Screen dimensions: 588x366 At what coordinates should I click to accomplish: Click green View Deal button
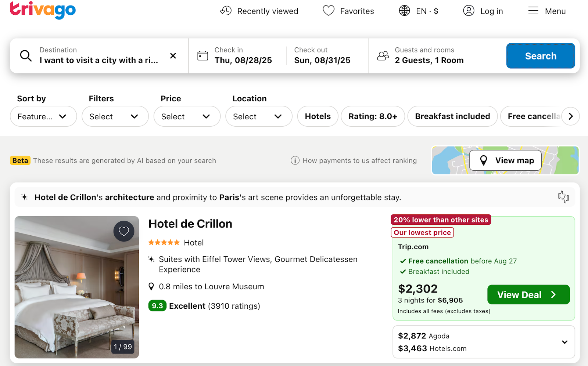[x=528, y=294]
